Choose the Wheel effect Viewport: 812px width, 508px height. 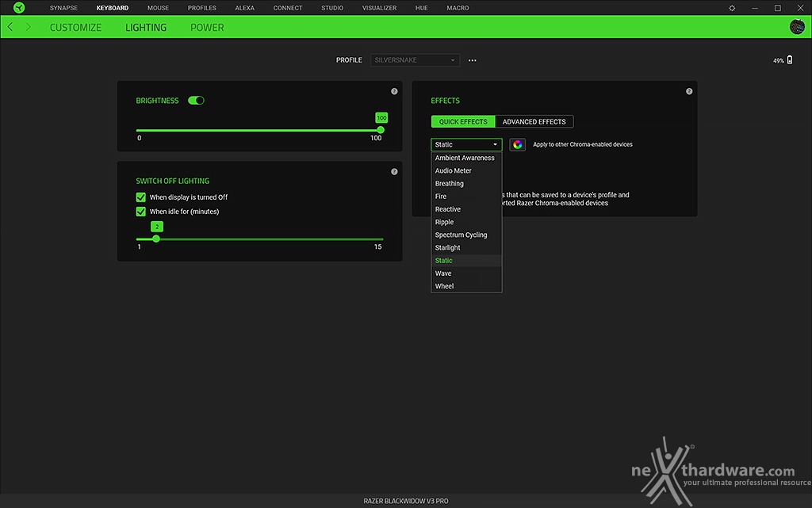tap(466, 286)
